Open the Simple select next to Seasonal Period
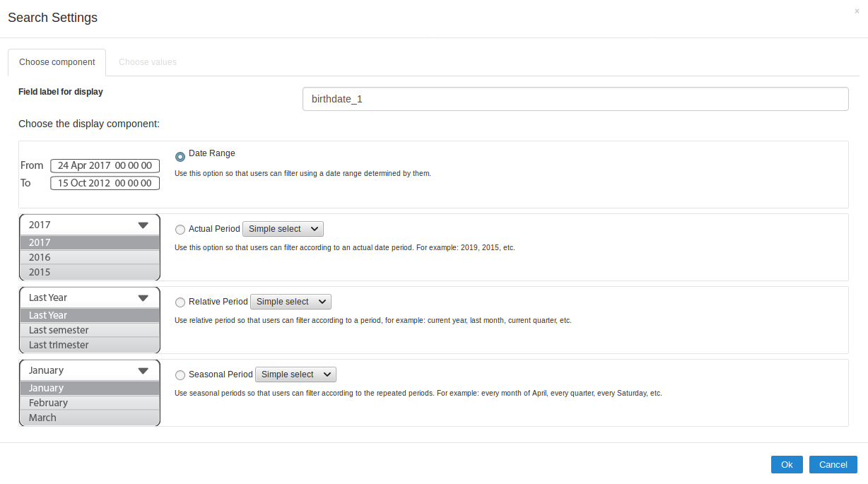 pos(295,374)
